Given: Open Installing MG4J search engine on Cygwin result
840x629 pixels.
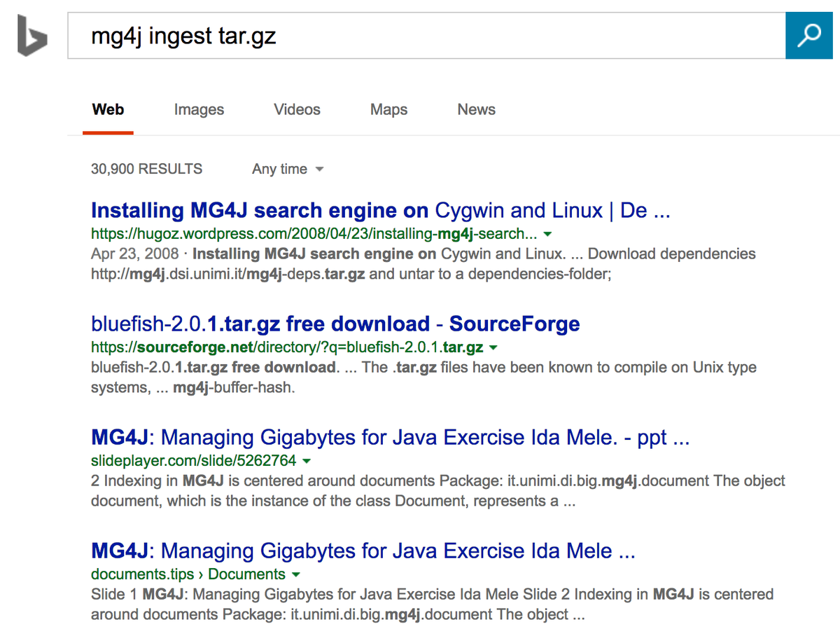Looking at the screenshot, I should (x=381, y=210).
